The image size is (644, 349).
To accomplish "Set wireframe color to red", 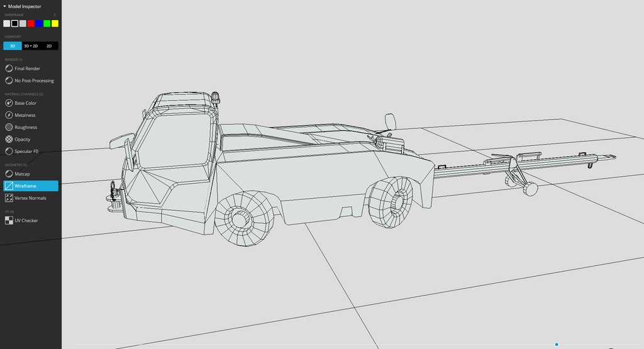I will click(31, 23).
